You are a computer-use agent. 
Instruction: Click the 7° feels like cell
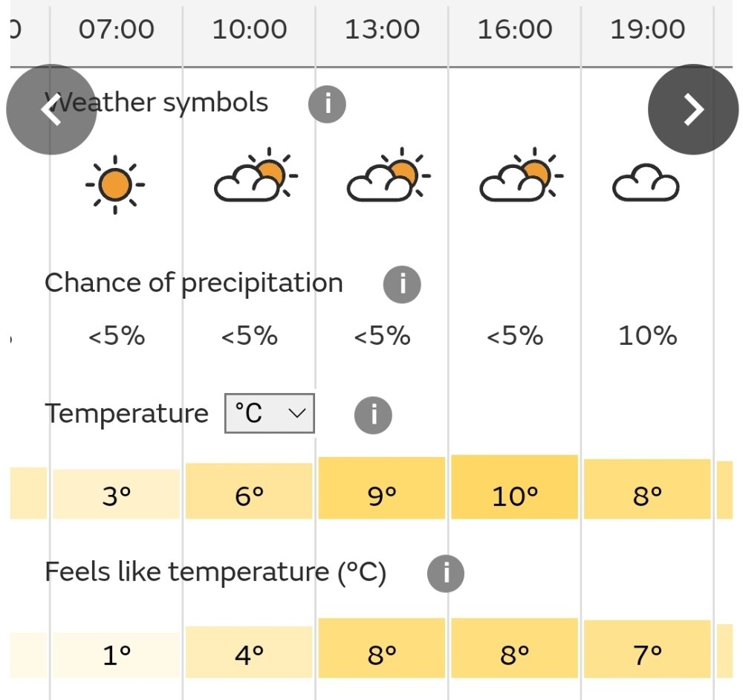tap(647, 649)
